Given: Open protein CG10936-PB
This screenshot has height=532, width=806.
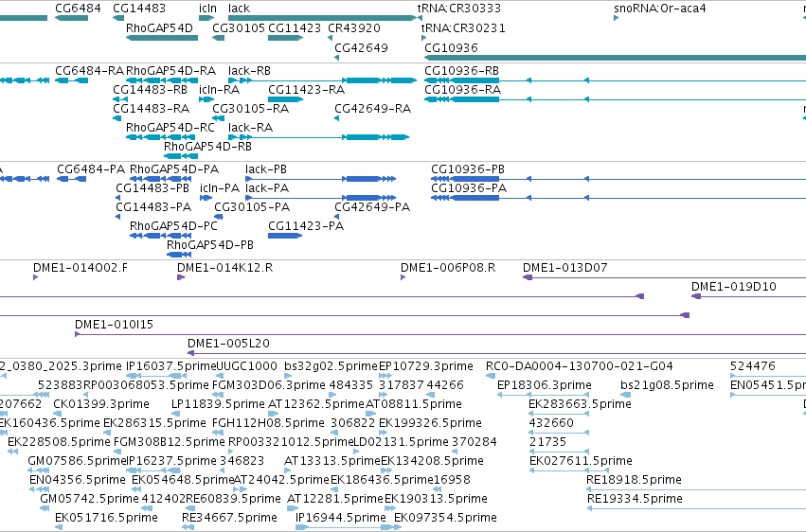Looking at the screenshot, I should (x=468, y=169).
